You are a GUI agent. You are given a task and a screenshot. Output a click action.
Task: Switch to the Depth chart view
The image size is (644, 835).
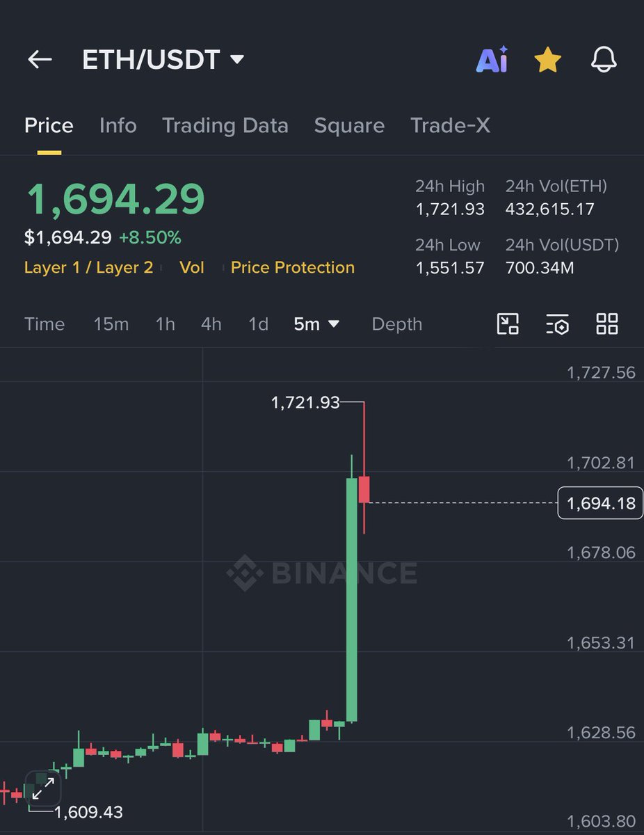click(x=397, y=324)
